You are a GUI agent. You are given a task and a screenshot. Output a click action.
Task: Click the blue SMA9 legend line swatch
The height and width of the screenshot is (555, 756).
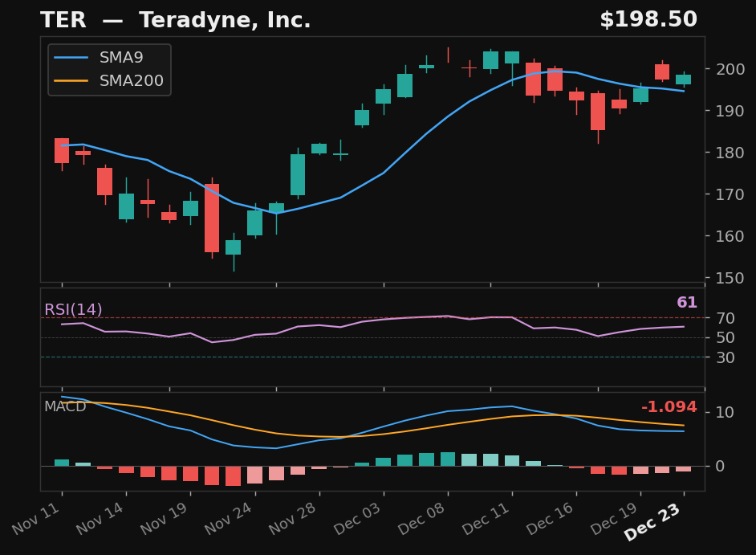[71, 58]
